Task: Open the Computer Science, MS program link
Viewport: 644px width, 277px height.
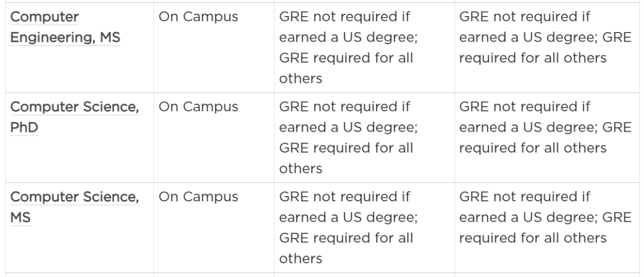Action: (75, 207)
